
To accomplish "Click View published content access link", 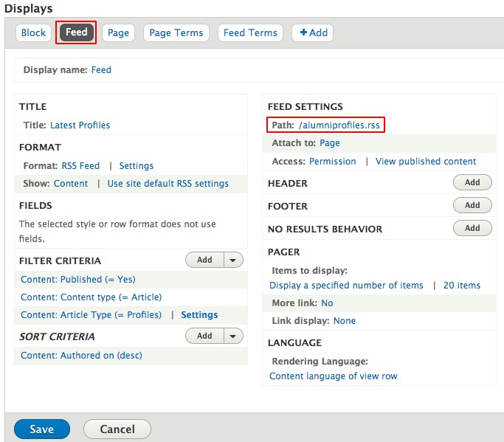I will tap(426, 162).
